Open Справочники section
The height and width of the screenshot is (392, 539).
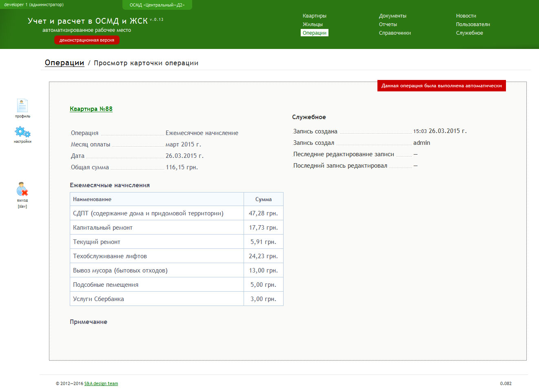point(395,33)
